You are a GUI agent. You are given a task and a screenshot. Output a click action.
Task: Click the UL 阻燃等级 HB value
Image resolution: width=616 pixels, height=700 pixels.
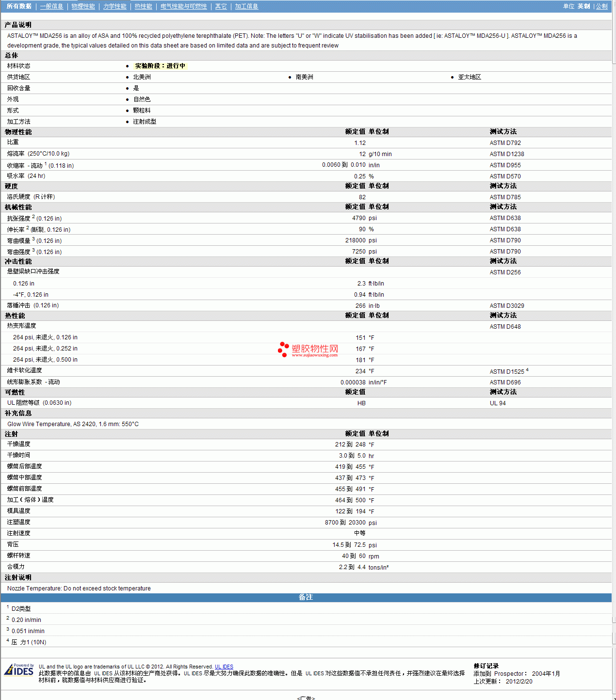(361, 403)
